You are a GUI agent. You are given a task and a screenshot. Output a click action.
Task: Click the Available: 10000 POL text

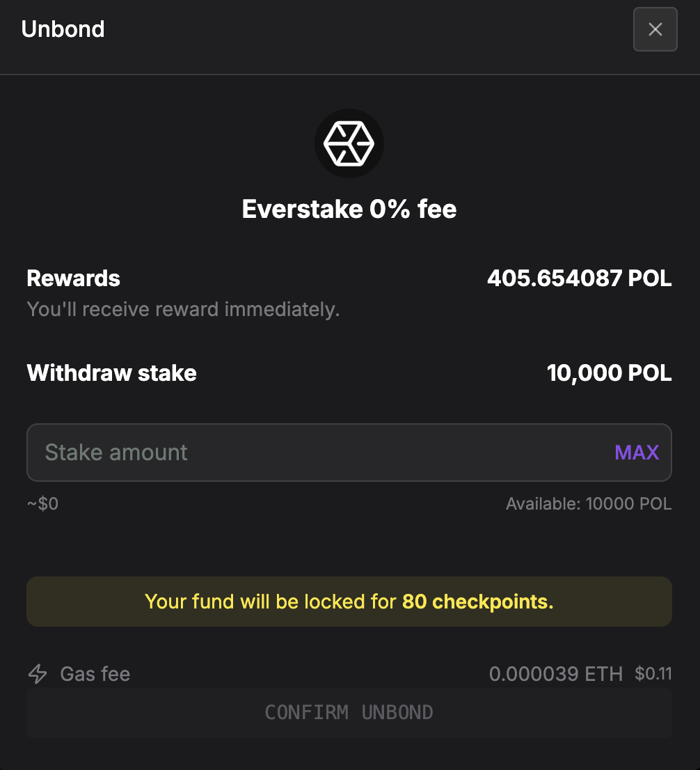[589, 504]
